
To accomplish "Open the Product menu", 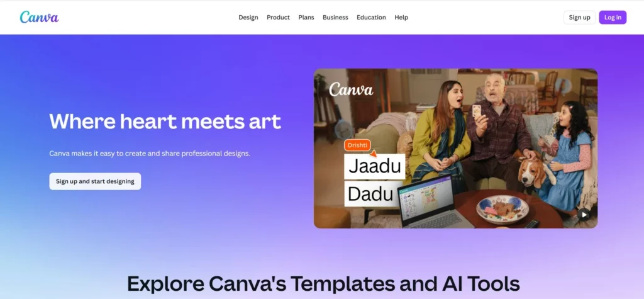I will [278, 17].
